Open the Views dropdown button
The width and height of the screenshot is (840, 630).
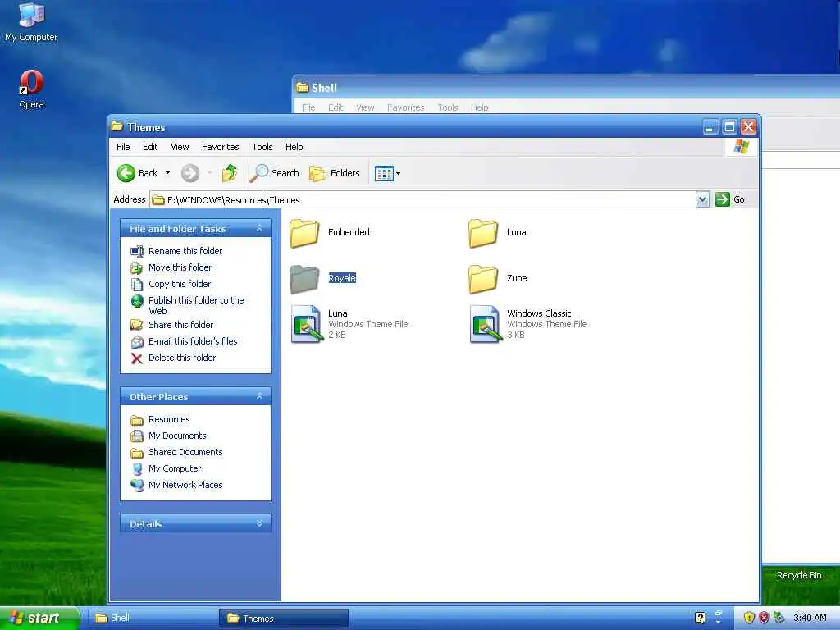pyautogui.click(x=388, y=173)
